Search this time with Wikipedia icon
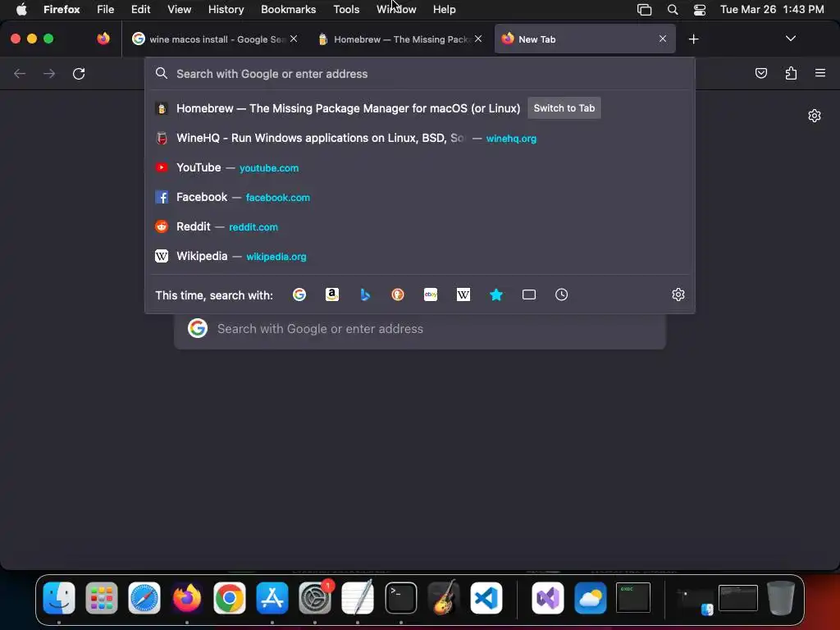This screenshot has width=840, height=630. click(463, 294)
